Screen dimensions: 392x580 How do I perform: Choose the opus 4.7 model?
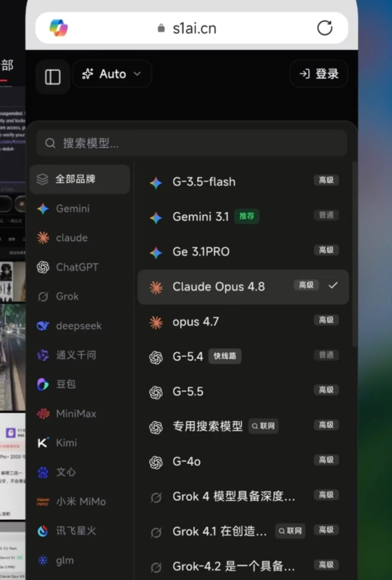pos(243,322)
